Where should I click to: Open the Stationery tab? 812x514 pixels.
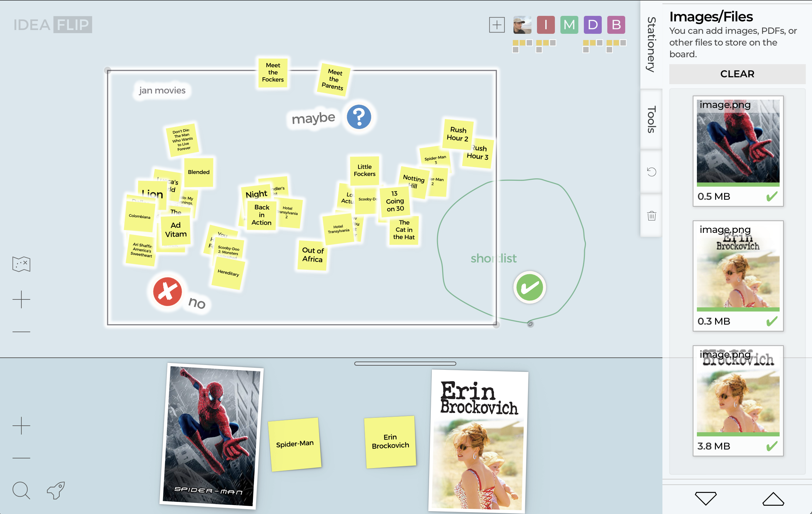(651, 44)
